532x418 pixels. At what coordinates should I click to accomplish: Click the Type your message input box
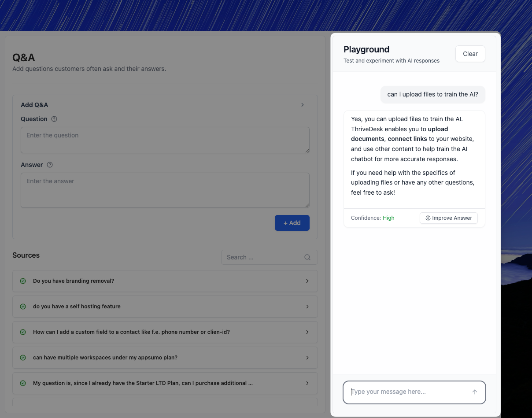407,392
